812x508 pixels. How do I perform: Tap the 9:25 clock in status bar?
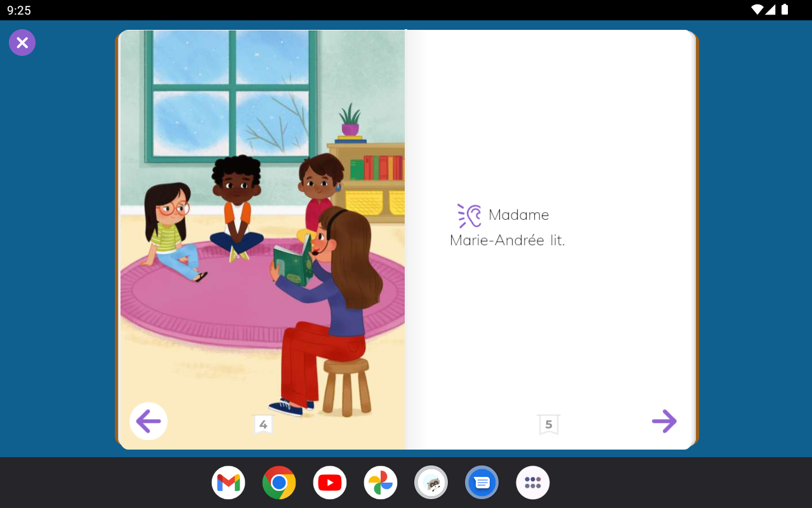19,10
